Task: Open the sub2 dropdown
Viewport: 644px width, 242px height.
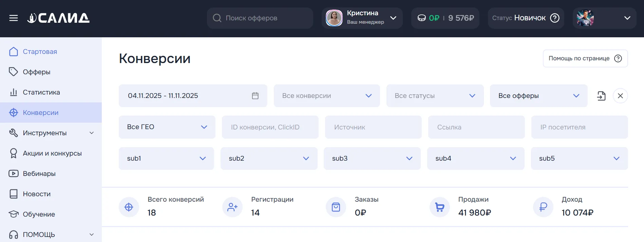Action: (x=269, y=158)
